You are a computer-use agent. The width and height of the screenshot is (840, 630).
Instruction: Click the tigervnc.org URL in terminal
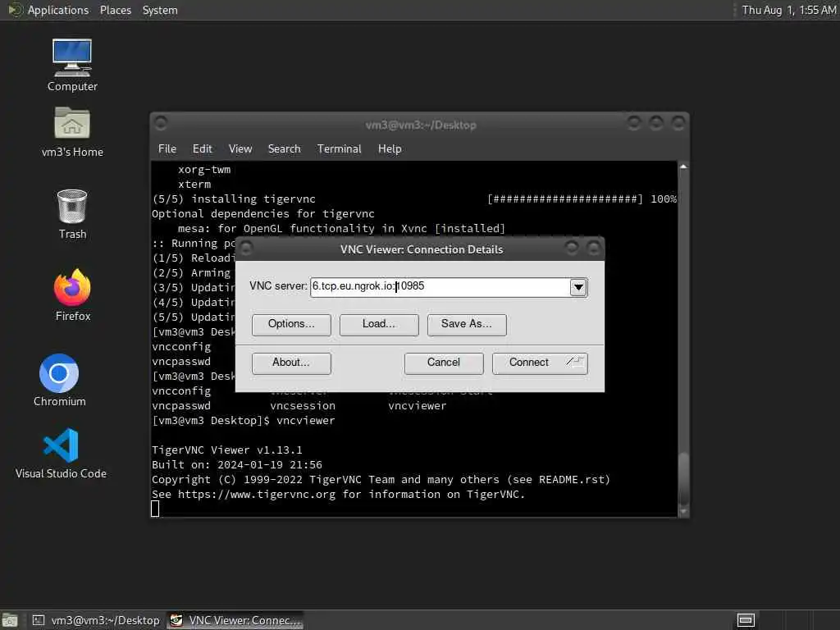(x=257, y=495)
